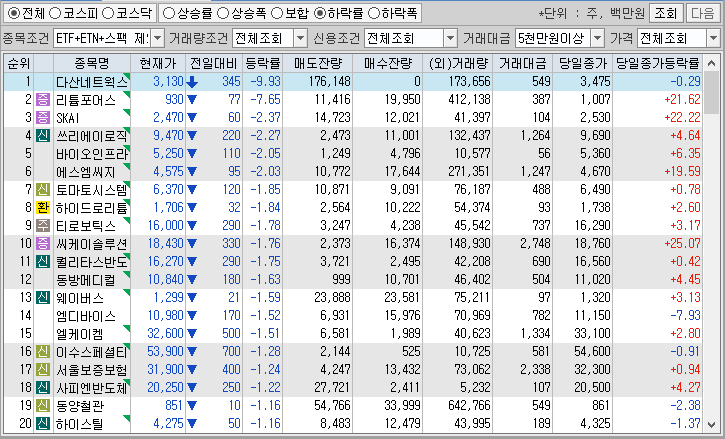Select the 전체 market radio button
Screen dimensions: 725x439
(x=14, y=13)
